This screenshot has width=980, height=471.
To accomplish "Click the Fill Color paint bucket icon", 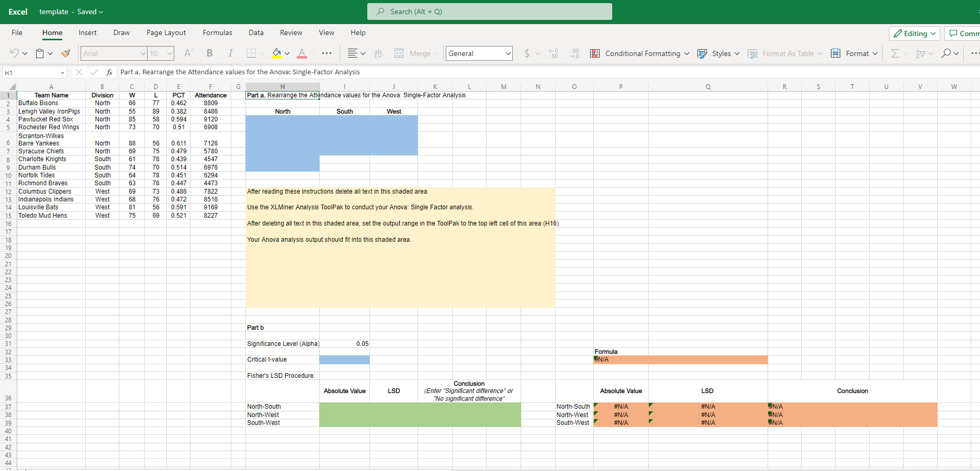I will (x=278, y=53).
